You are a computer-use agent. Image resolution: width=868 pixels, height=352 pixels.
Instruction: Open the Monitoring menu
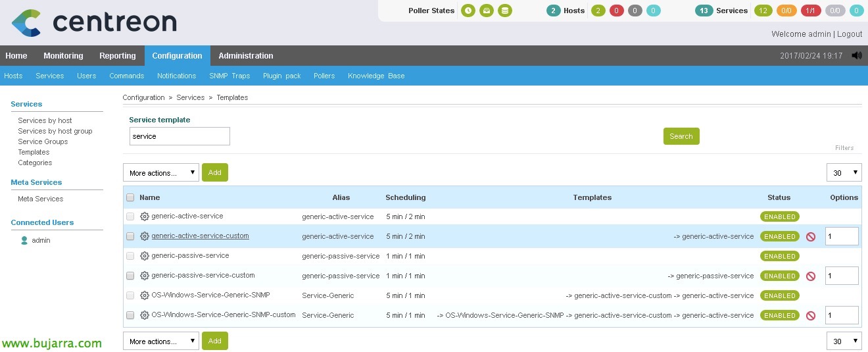click(x=63, y=56)
